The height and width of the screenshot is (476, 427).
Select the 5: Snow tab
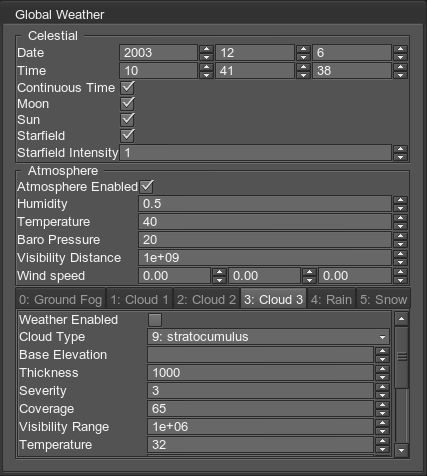pos(383,300)
